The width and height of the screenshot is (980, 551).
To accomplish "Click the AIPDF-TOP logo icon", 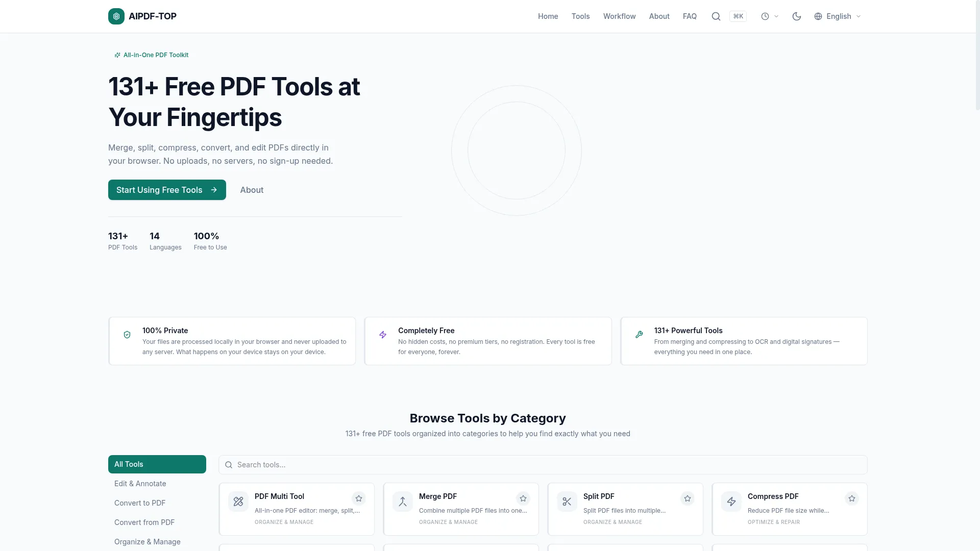I will 116,16.
